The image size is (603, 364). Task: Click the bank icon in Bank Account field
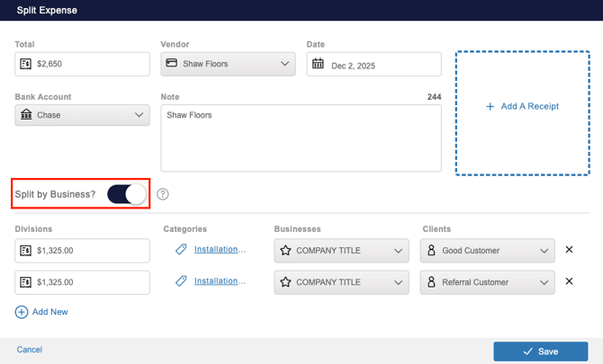(26, 115)
